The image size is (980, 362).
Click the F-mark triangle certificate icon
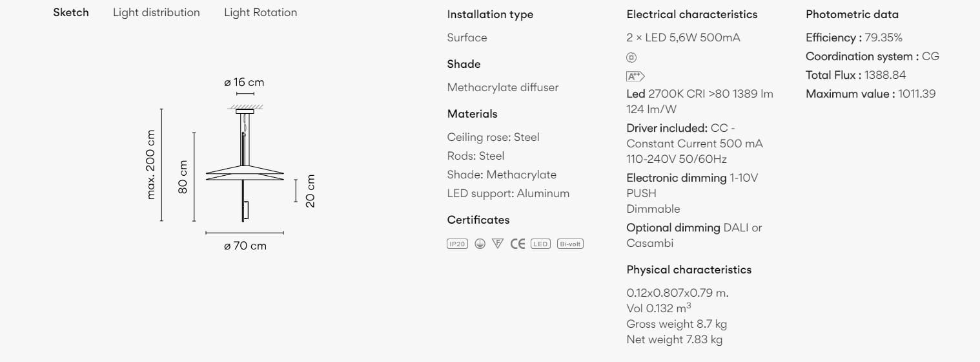point(497,244)
